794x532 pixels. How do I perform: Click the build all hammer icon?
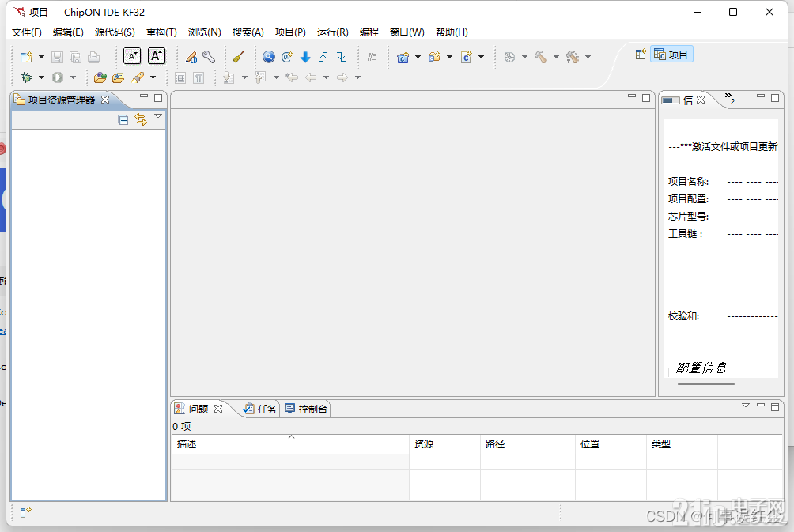click(x=573, y=57)
